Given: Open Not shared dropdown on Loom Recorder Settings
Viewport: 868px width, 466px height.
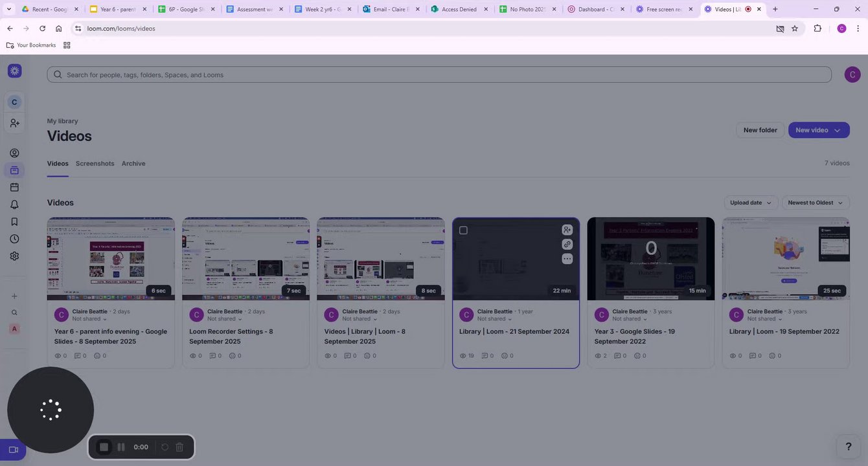Looking at the screenshot, I should [225, 319].
